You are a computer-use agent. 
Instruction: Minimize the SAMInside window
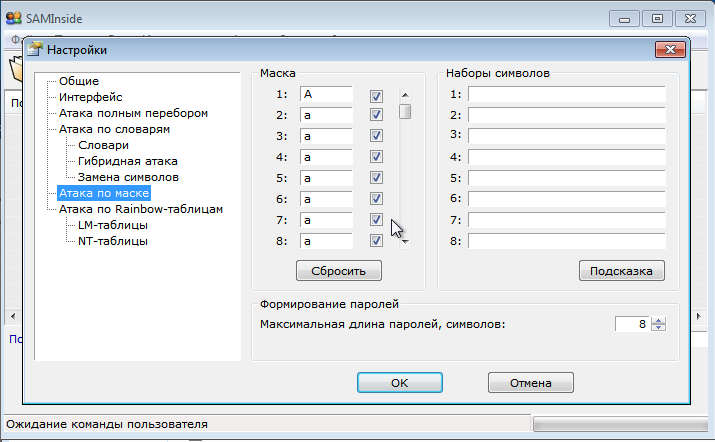point(624,19)
